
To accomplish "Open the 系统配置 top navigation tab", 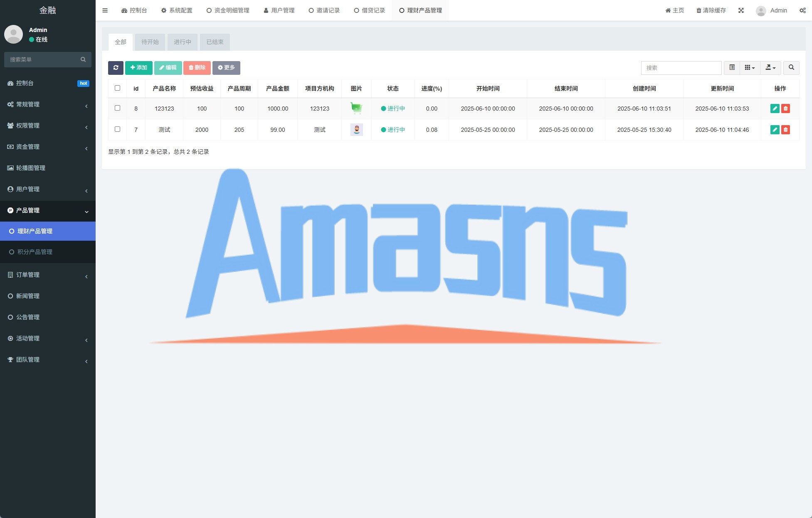I will (x=177, y=10).
